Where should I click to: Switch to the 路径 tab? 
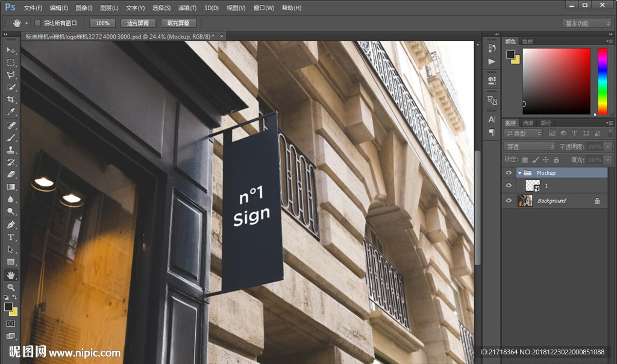coord(546,123)
